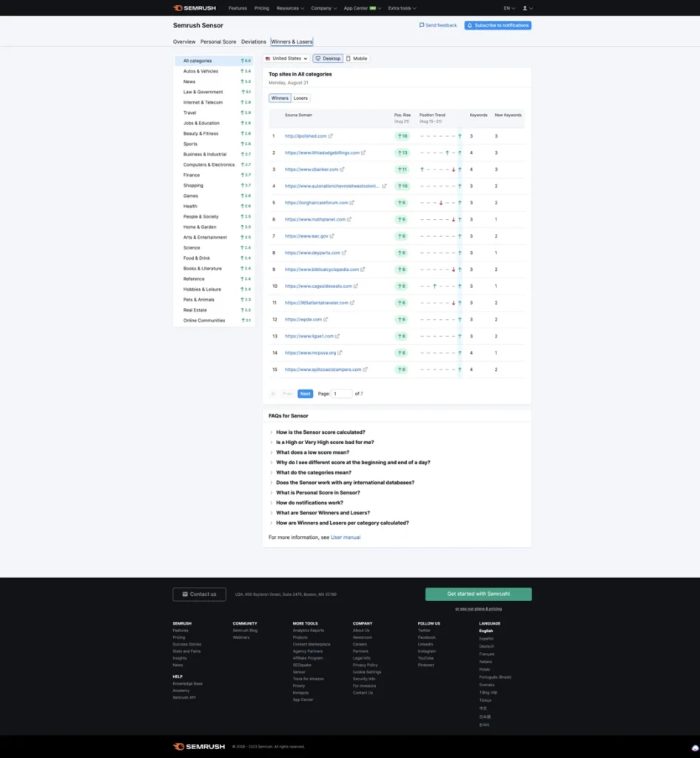Open the User manual link
Viewport: 700px width, 758px height.
(x=346, y=537)
